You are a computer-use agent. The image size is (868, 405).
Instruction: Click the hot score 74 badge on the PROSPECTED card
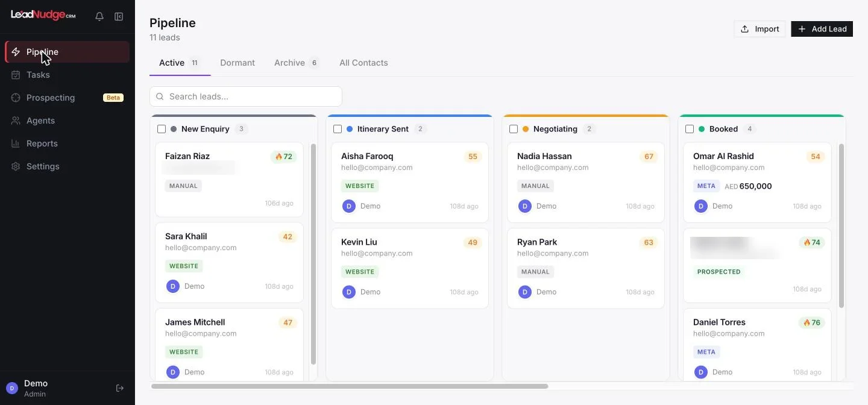(x=812, y=243)
